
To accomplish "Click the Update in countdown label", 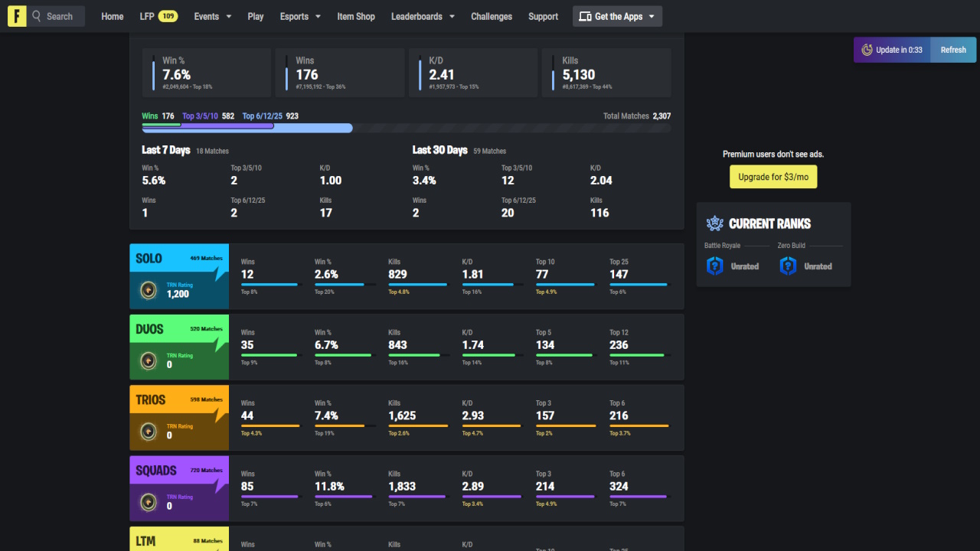I will click(899, 50).
